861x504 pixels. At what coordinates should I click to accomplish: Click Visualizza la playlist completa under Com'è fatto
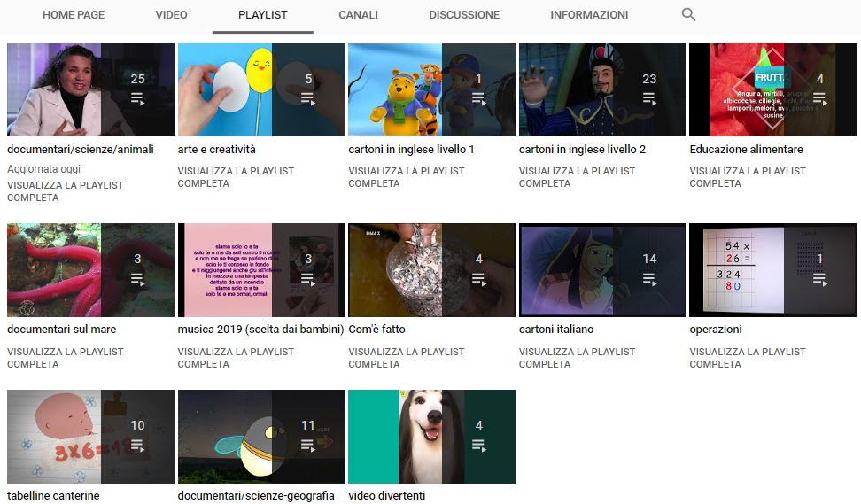click(407, 358)
